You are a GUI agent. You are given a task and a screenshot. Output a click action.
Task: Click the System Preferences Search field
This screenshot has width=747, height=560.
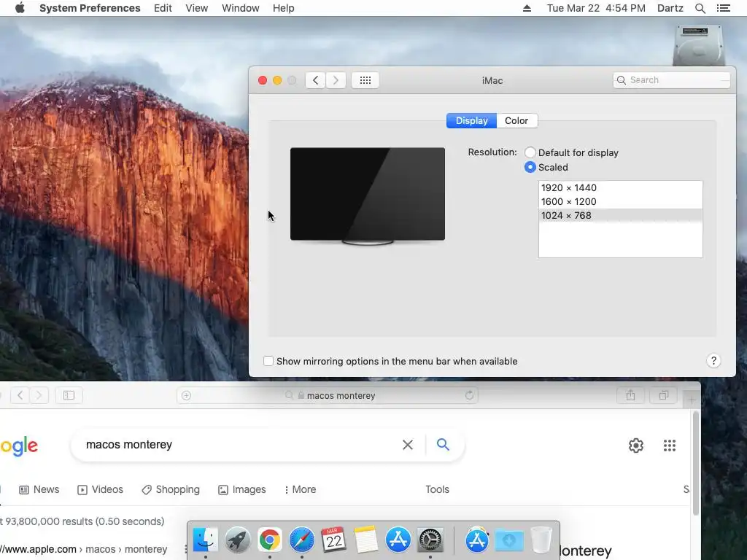(671, 80)
